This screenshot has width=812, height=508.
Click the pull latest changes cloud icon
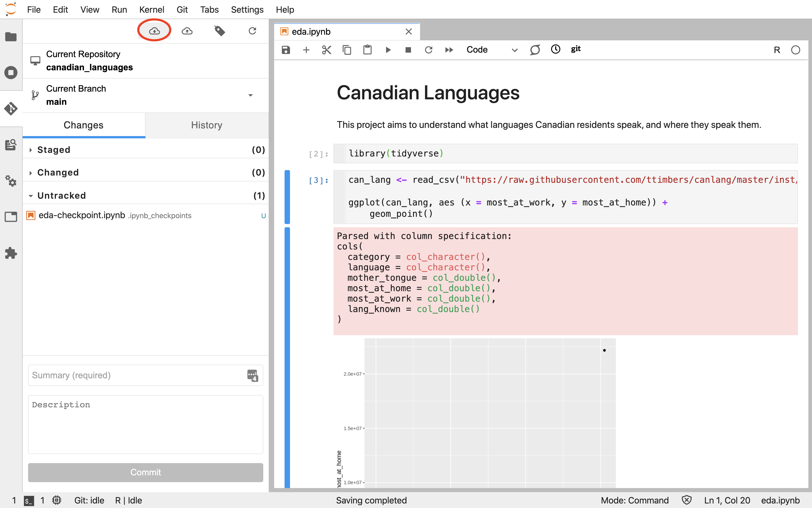pos(154,31)
